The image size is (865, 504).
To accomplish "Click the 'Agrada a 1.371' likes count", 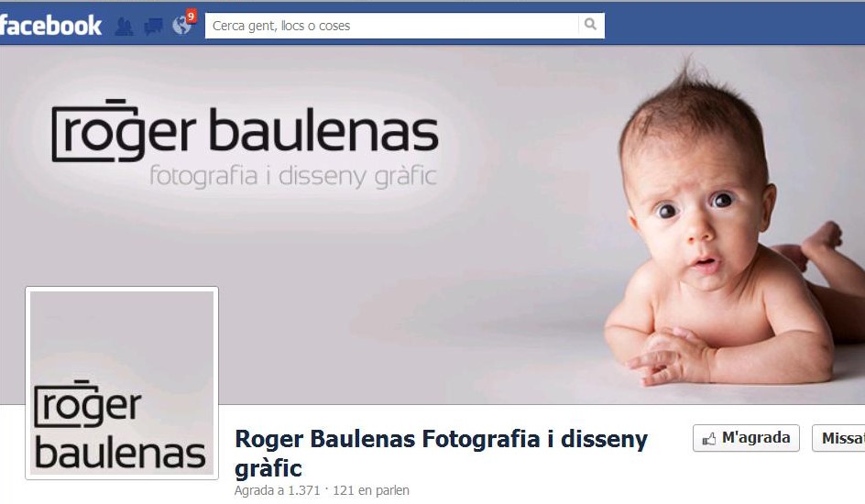I will coord(277,490).
